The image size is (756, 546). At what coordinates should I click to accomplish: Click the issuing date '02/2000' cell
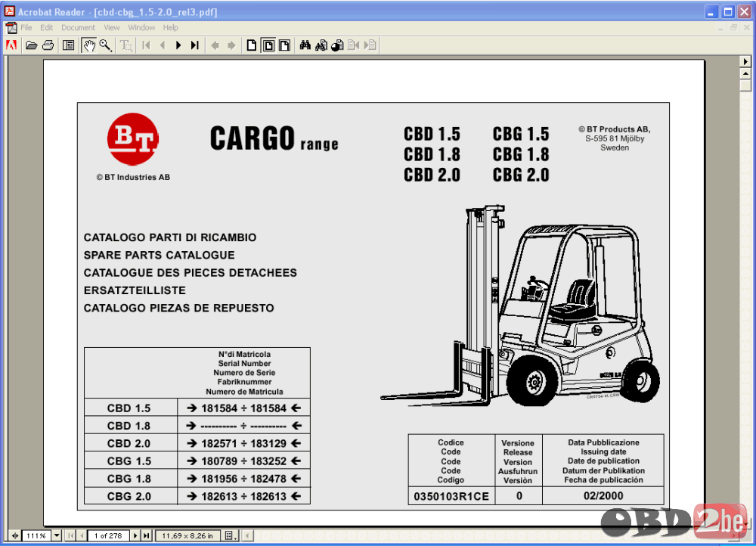[x=603, y=496]
